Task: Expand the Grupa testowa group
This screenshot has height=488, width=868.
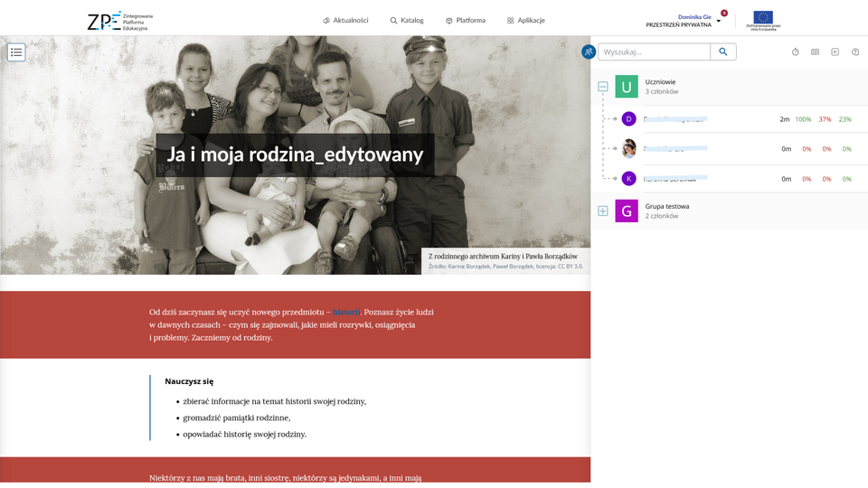Action: pyautogui.click(x=603, y=211)
